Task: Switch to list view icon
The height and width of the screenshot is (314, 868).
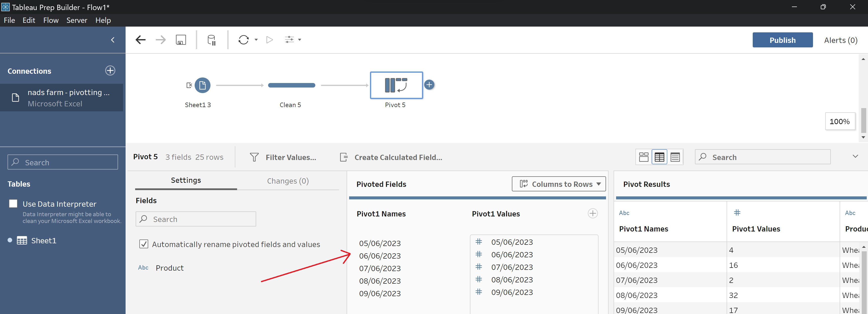Action: [x=675, y=157]
